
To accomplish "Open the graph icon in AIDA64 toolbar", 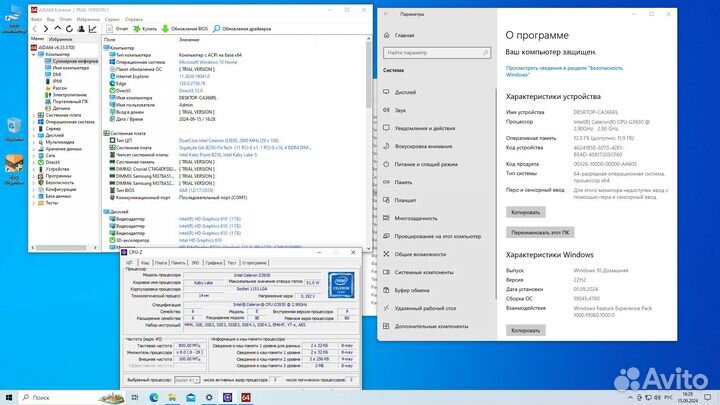I will tap(92, 29).
